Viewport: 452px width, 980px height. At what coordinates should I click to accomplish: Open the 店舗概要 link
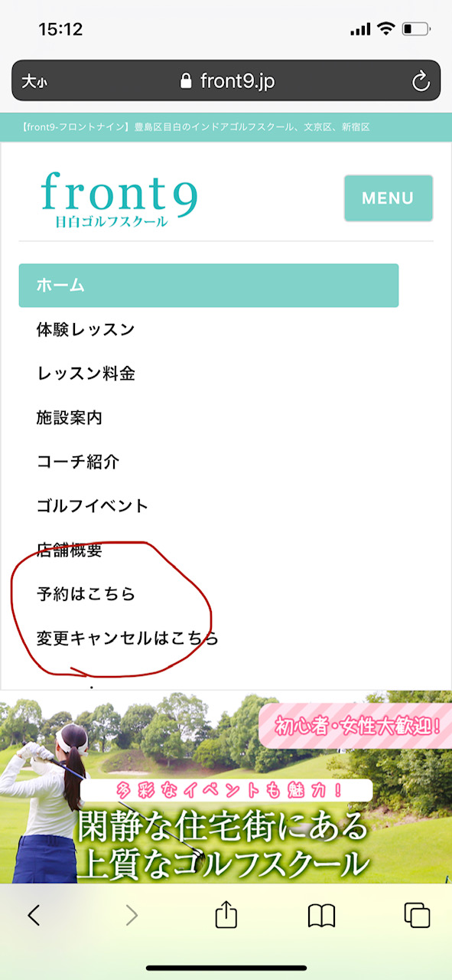[x=69, y=550]
